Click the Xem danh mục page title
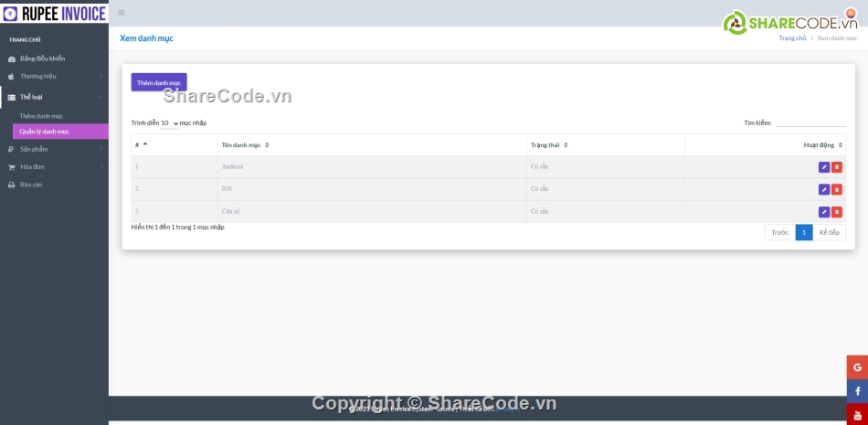Viewport: 868px width, 425px height. click(147, 38)
